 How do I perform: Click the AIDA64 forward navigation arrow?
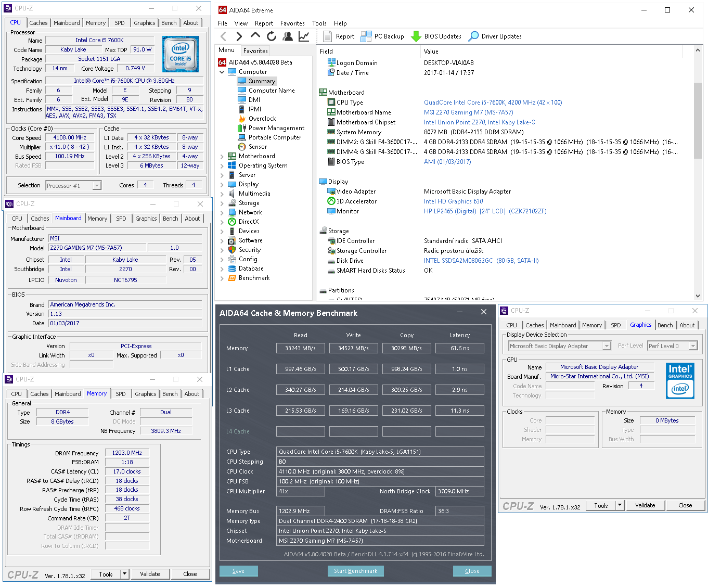pyautogui.click(x=239, y=36)
